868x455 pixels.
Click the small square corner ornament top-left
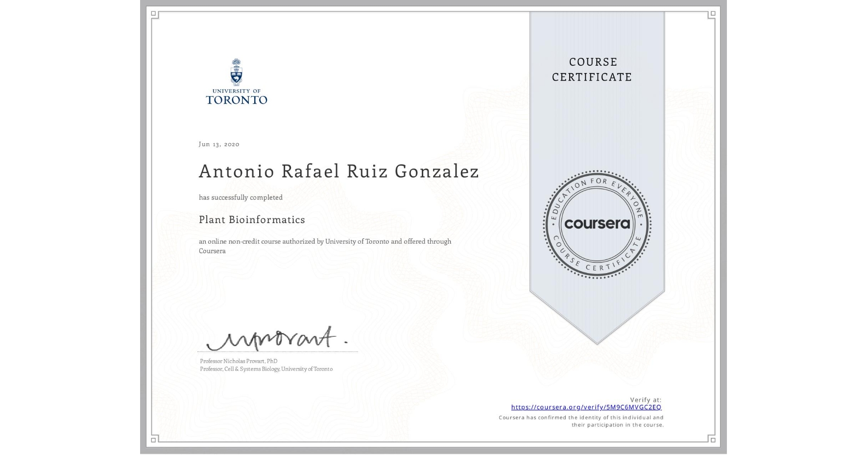tap(153, 13)
